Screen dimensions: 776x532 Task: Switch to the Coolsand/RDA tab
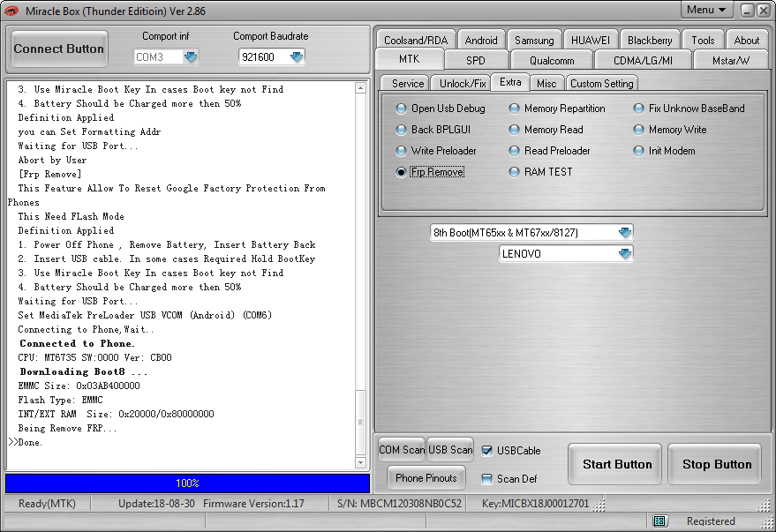[x=416, y=40]
